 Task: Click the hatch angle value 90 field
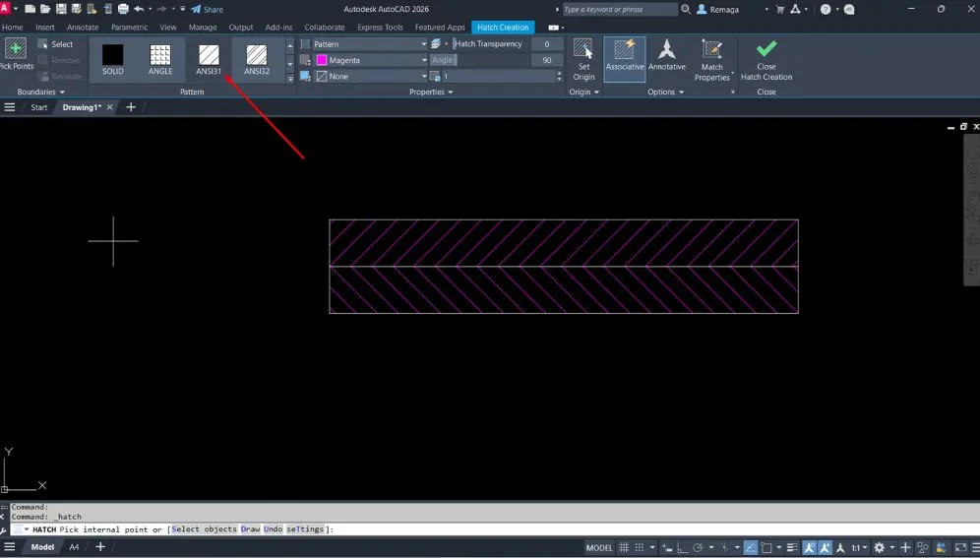547,60
